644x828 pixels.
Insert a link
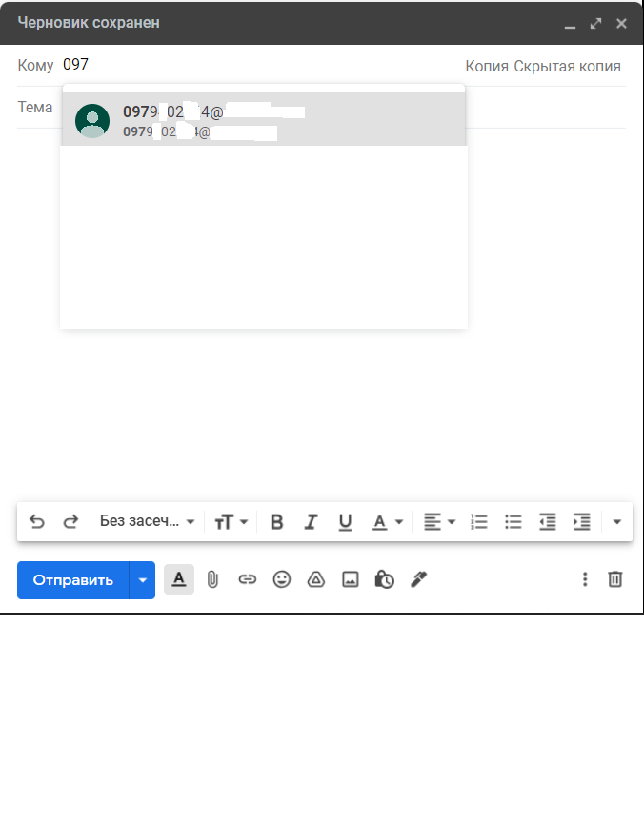[247, 579]
